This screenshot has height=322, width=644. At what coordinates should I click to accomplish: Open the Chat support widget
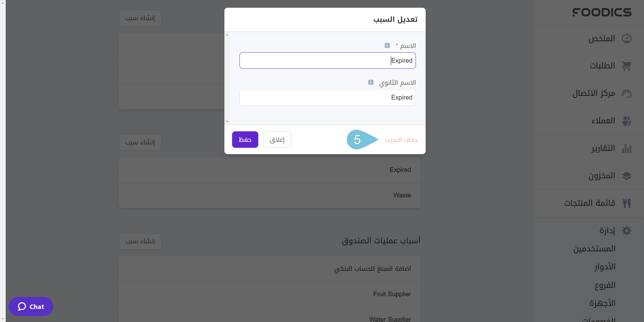[31, 307]
